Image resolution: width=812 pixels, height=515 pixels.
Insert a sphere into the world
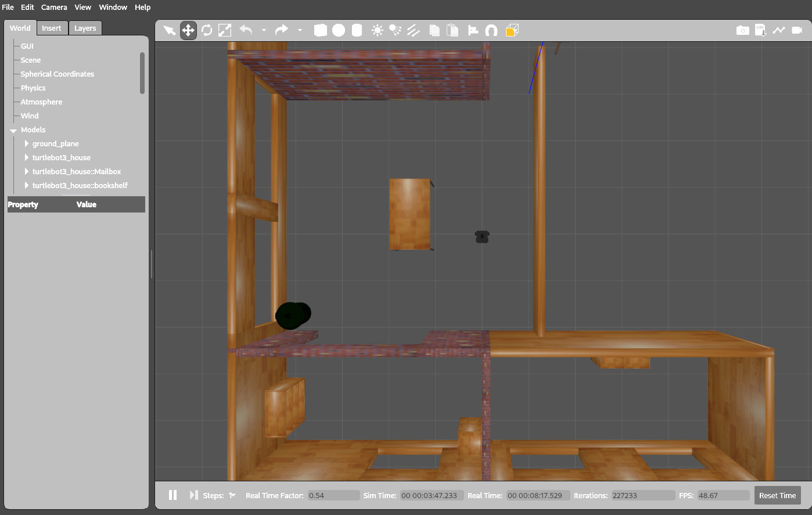pos(338,30)
